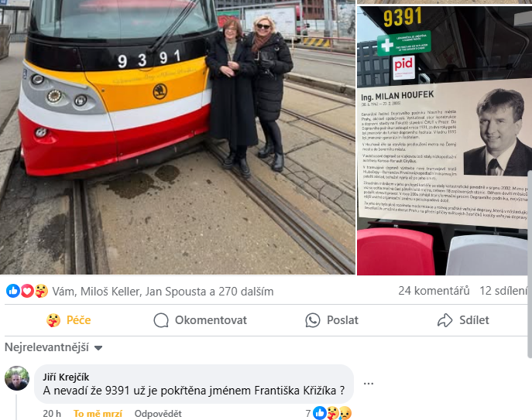View reactions on Jiří Krejčík's comment
The height and width of the screenshot is (420, 532).
click(329, 413)
